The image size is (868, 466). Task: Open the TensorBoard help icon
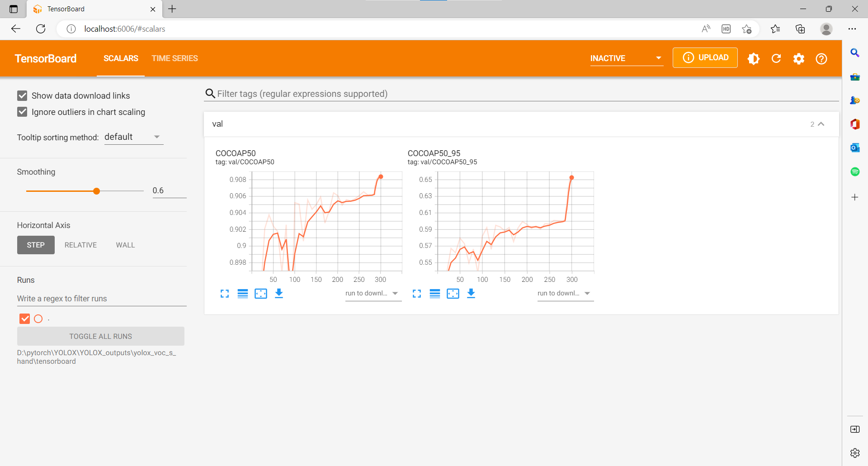[821, 58]
